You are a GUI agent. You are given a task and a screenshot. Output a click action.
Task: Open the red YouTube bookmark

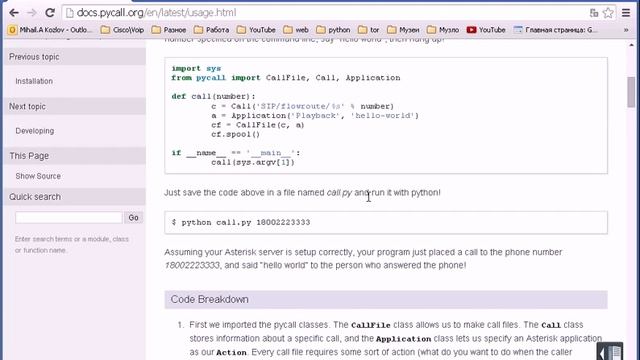(x=486, y=30)
